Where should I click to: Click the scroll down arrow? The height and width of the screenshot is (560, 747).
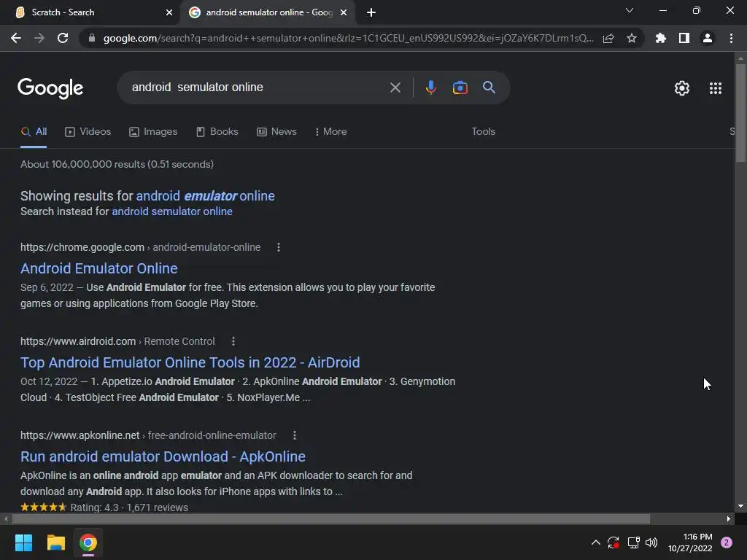[x=740, y=506]
